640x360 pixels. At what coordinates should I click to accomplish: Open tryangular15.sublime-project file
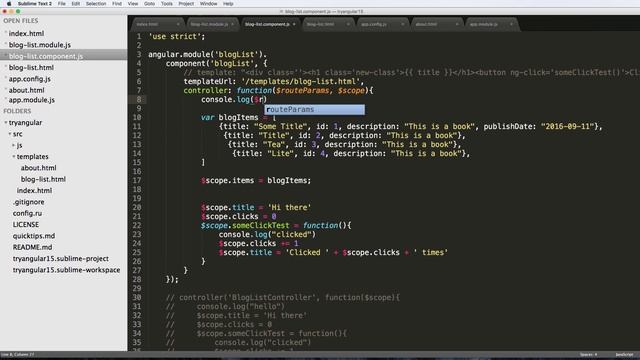[60, 259]
